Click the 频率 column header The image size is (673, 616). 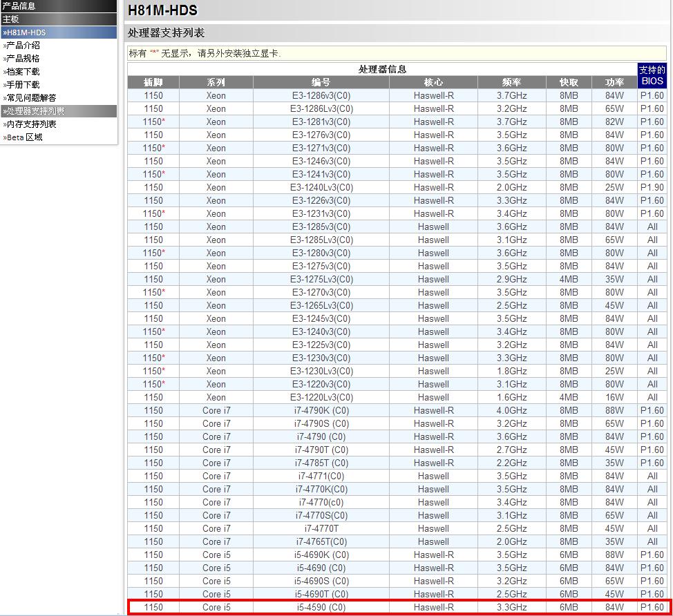[511, 82]
